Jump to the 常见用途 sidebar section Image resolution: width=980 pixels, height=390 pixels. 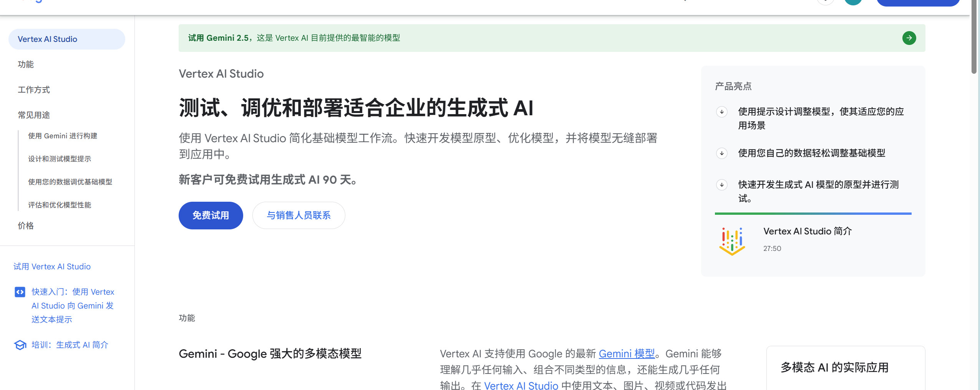click(x=34, y=115)
